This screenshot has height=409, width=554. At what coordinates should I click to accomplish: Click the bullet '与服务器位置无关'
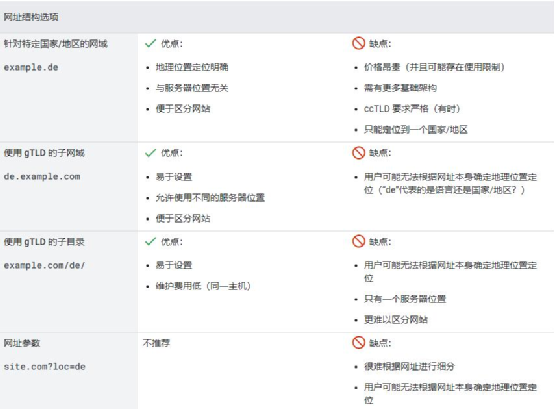click(x=192, y=88)
